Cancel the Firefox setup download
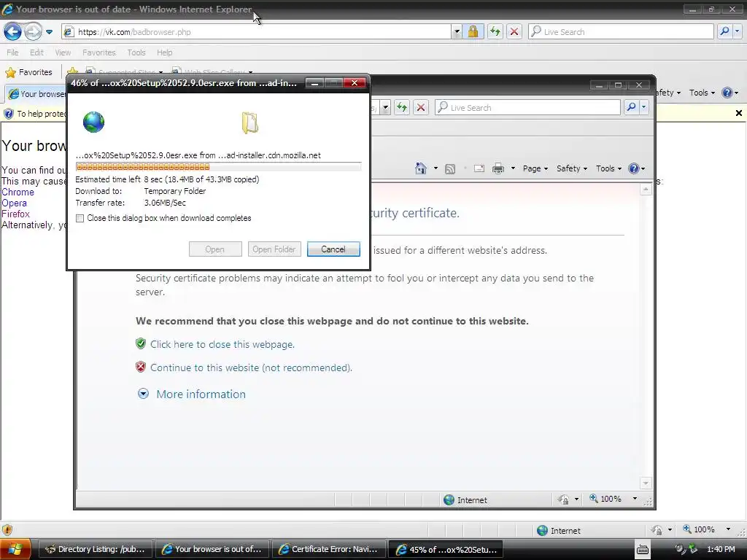Image resolution: width=747 pixels, height=560 pixels. click(333, 249)
